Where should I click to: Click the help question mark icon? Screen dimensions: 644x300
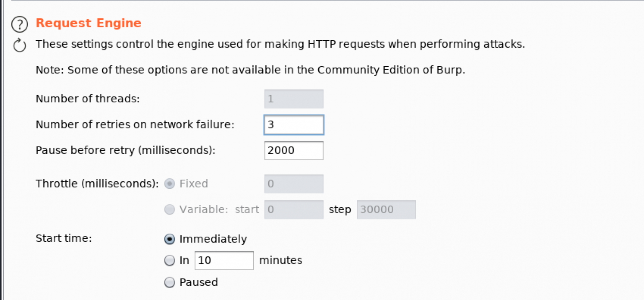[x=19, y=24]
